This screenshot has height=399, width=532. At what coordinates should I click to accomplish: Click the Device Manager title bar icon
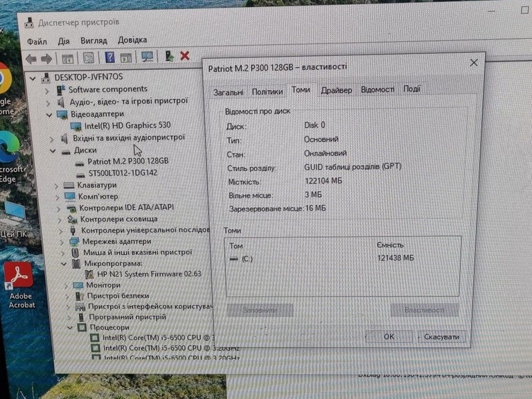pyautogui.click(x=29, y=23)
